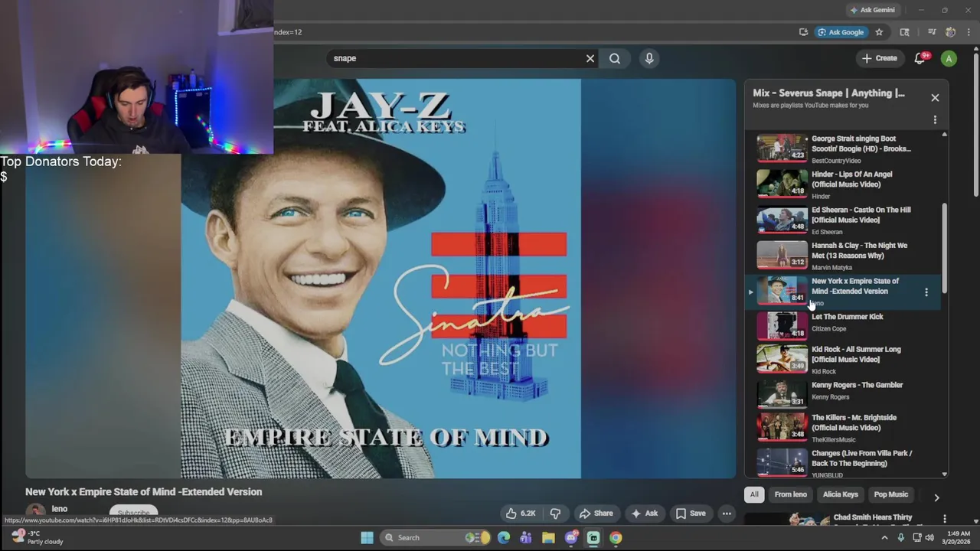Viewport: 980px width, 551px height.
Task: Open Chrome three-dot menu
Action: tap(969, 32)
